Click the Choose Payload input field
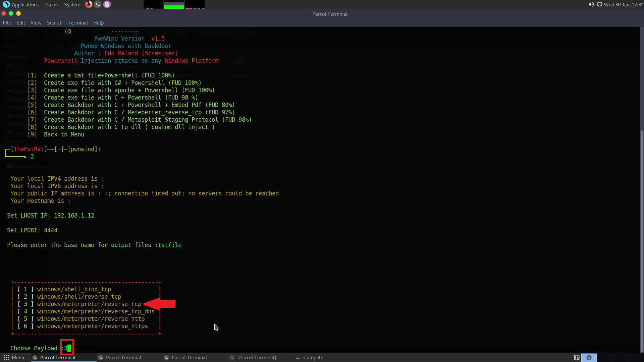 point(67,348)
